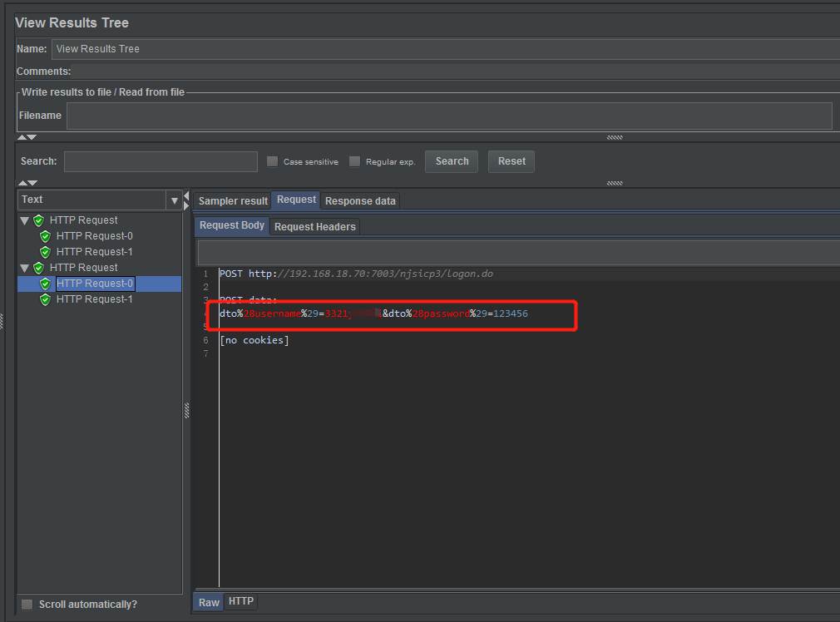Screen dimensions: 840x622
Task: Enable the Regular exp. checkbox
Action: (354, 161)
